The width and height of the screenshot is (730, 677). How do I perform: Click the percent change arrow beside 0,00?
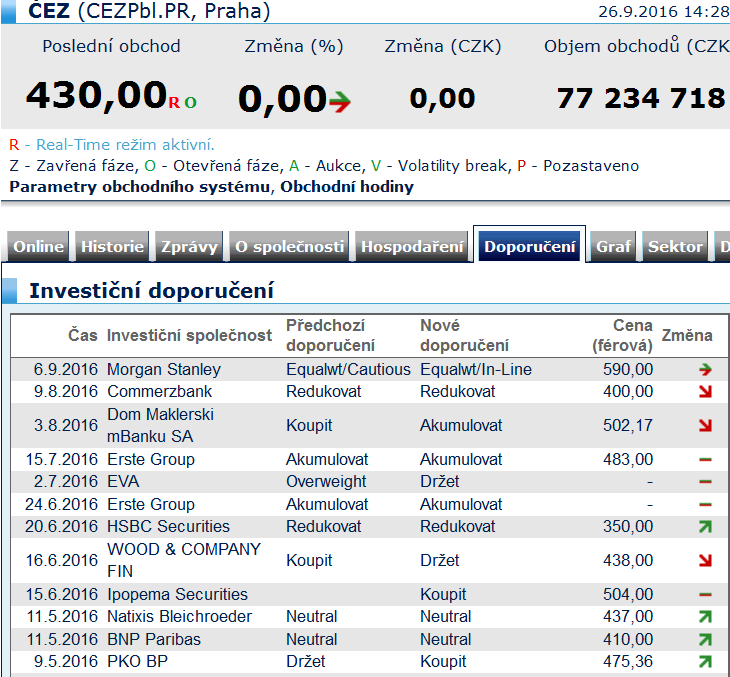(340, 101)
